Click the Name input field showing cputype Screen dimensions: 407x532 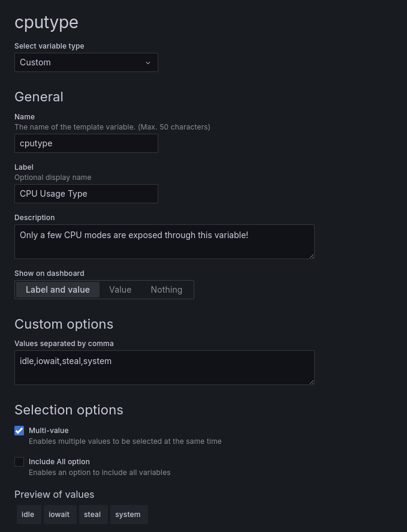[x=86, y=143]
